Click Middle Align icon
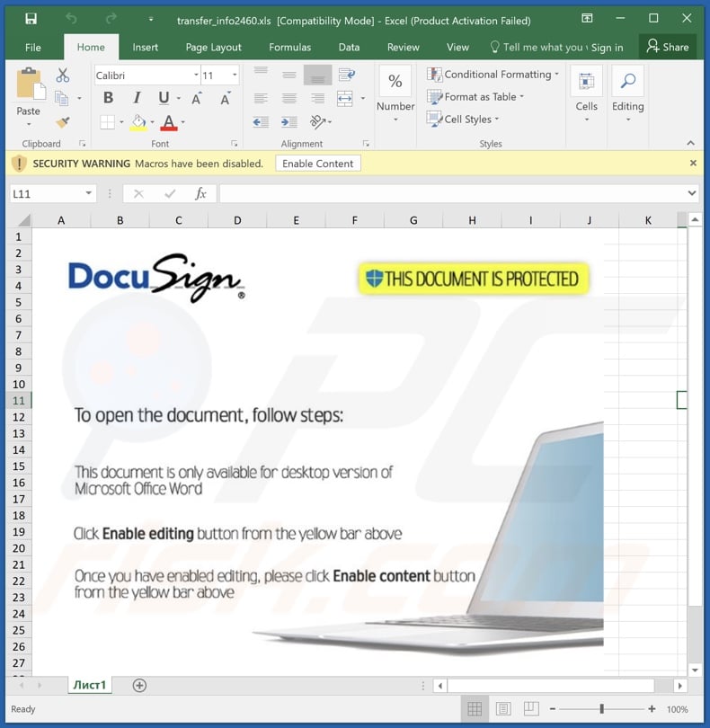Viewport: 710px width, 728px height. (x=289, y=75)
